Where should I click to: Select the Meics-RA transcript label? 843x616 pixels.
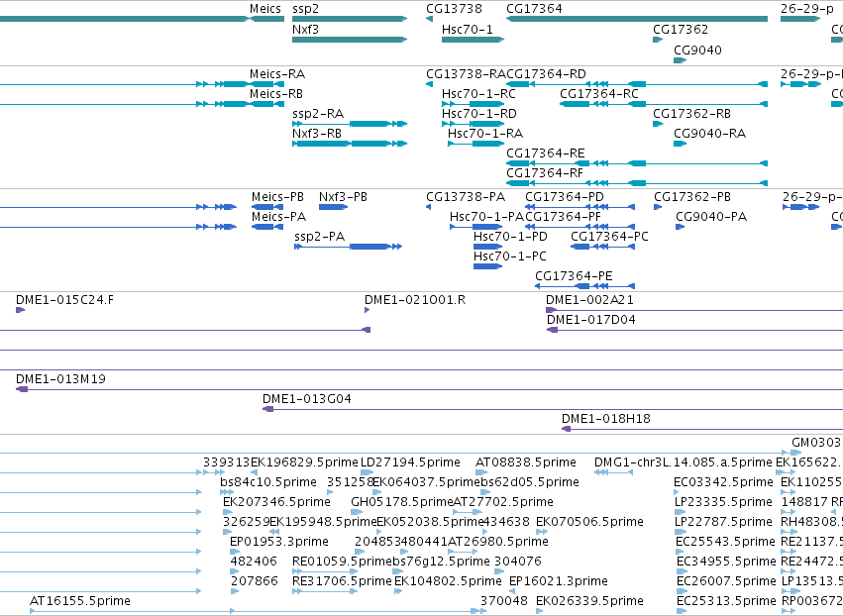[277, 73]
